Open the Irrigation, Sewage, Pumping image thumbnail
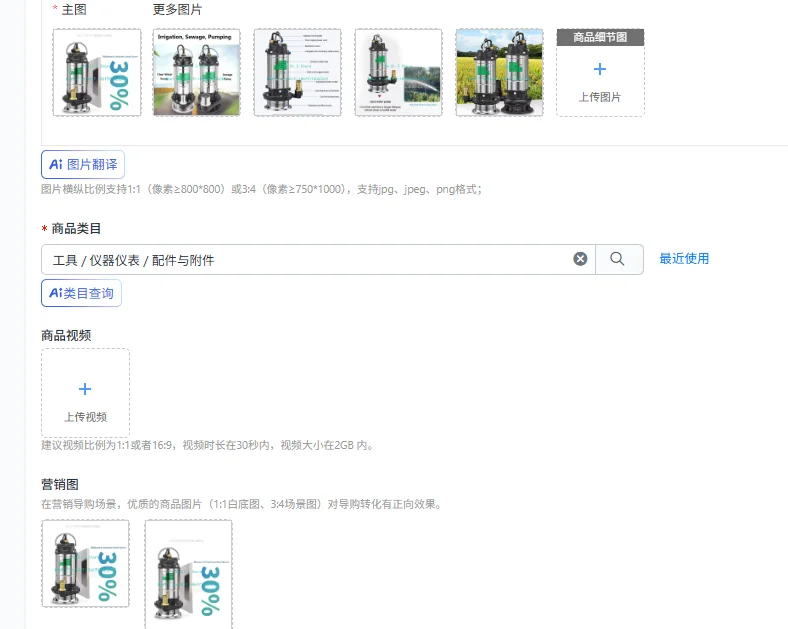The height and width of the screenshot is (629, 788). tap(196, 72)
